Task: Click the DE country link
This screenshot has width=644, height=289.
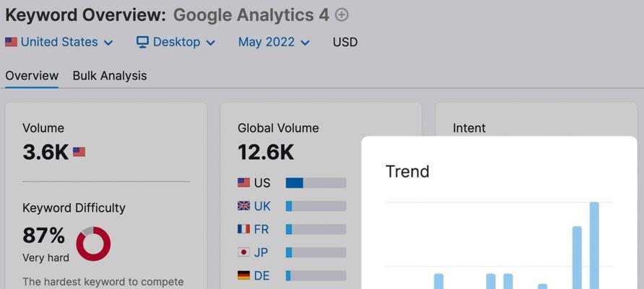Action: pyautogui.click(x=262, y=275)
